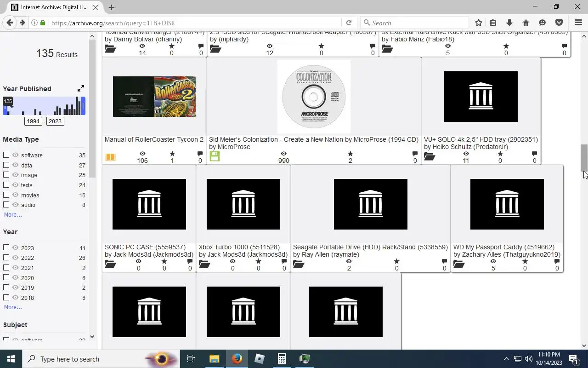Open File Explorer from the taskbar
Viewport: 588px width, 368px height.
pyautogui.click(x=214, y=359)
